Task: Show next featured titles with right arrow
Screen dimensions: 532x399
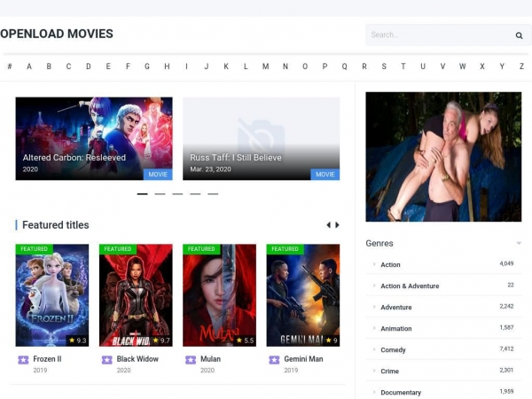Action: (337, 225)
